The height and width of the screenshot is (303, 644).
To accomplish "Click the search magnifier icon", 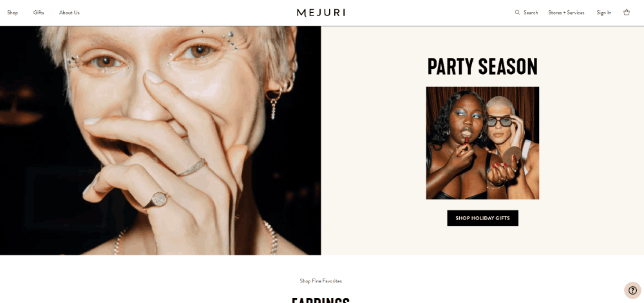I will (517, 12).
